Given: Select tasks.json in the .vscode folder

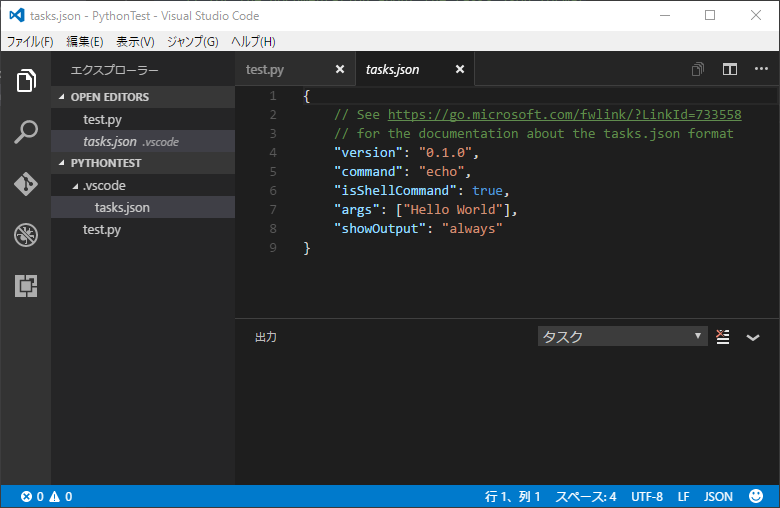Looking at the screenshot, I should pos(143,207).
